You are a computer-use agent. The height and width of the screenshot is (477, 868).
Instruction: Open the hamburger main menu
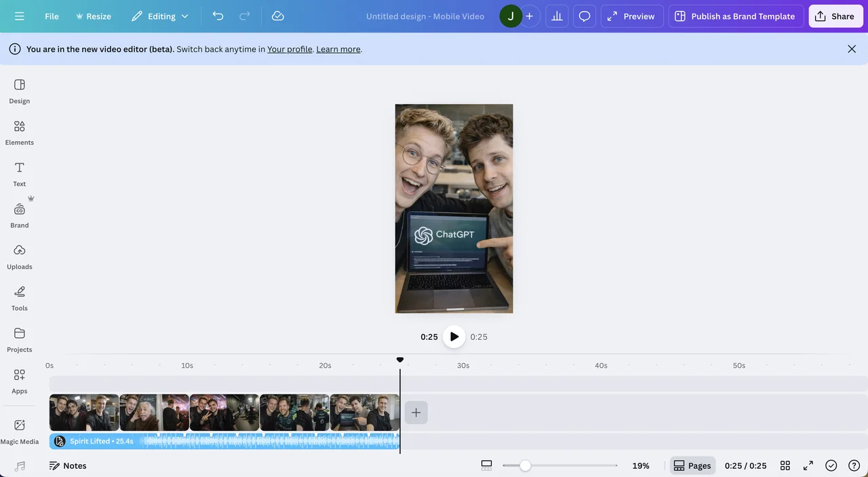pyautogui.click(x=19, y=16)
